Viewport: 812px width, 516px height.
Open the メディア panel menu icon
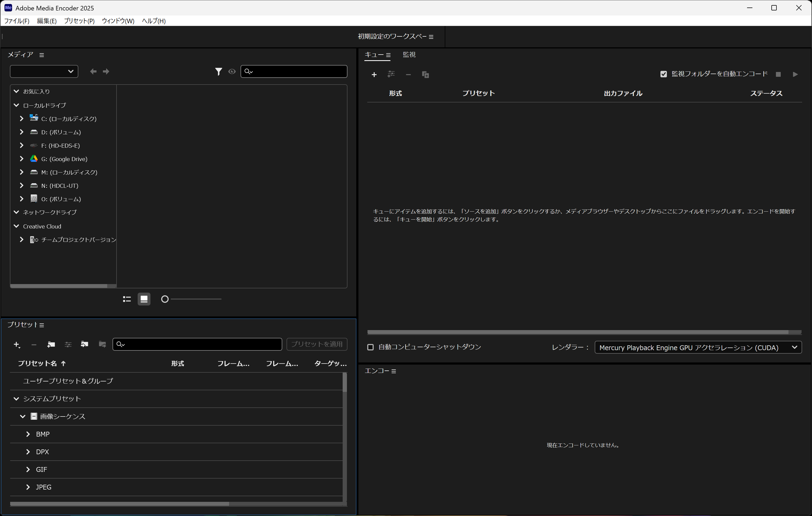coord(42,55)
